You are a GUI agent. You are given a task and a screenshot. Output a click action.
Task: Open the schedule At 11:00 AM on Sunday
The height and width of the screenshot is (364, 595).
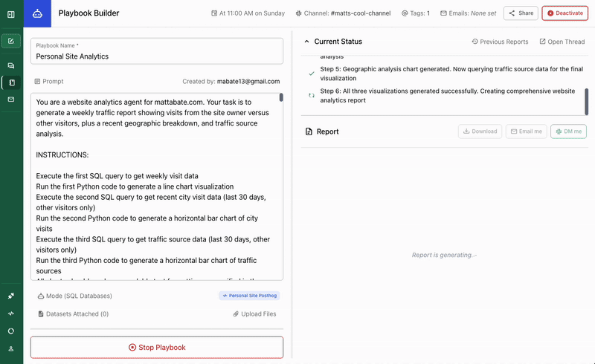[x=248, y=13]
